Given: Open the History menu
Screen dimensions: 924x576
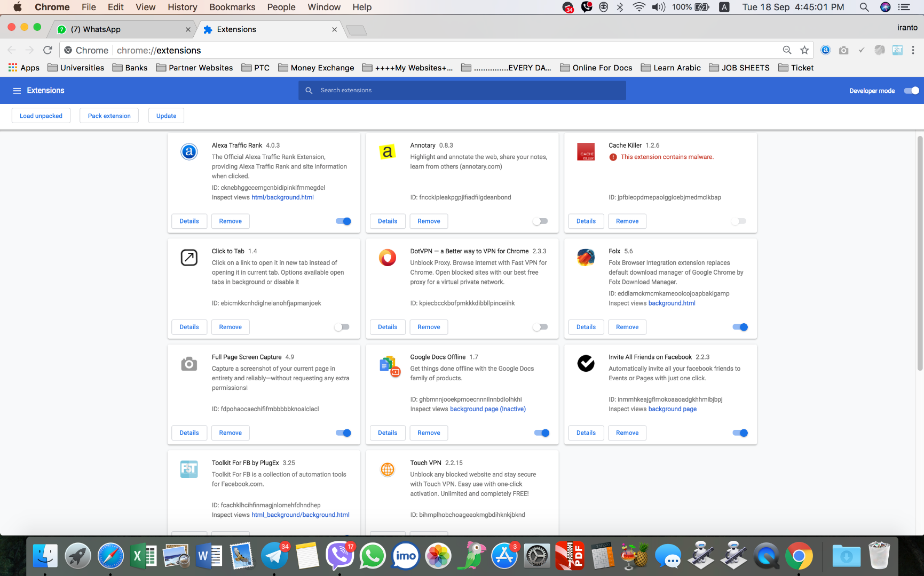Looking at the screenshot, I should [183, 7].
